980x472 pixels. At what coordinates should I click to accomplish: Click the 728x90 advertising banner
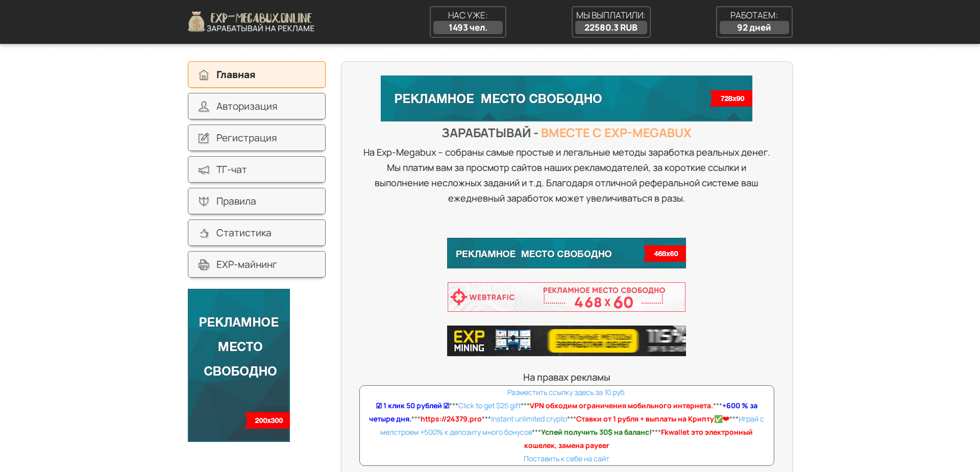coord(566,98)
